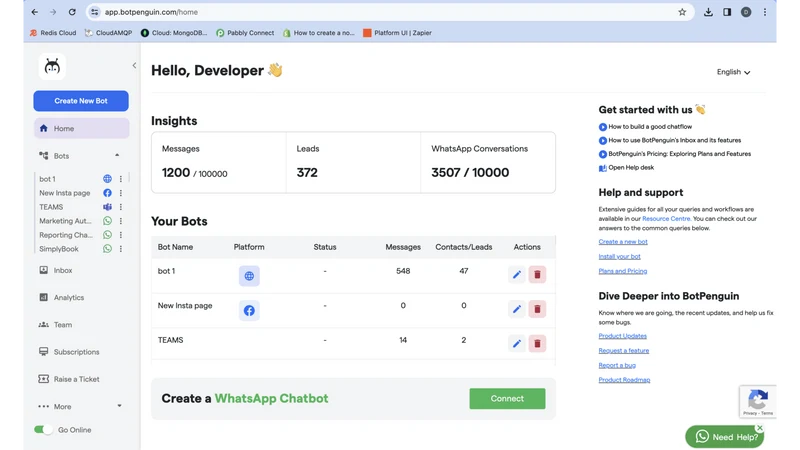Open Inbox in the sidebar

pyautogui.click(x=55, y=270)
